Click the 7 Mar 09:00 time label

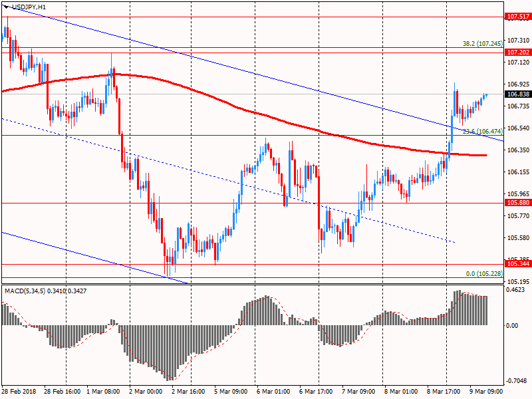tap(358, 392)
